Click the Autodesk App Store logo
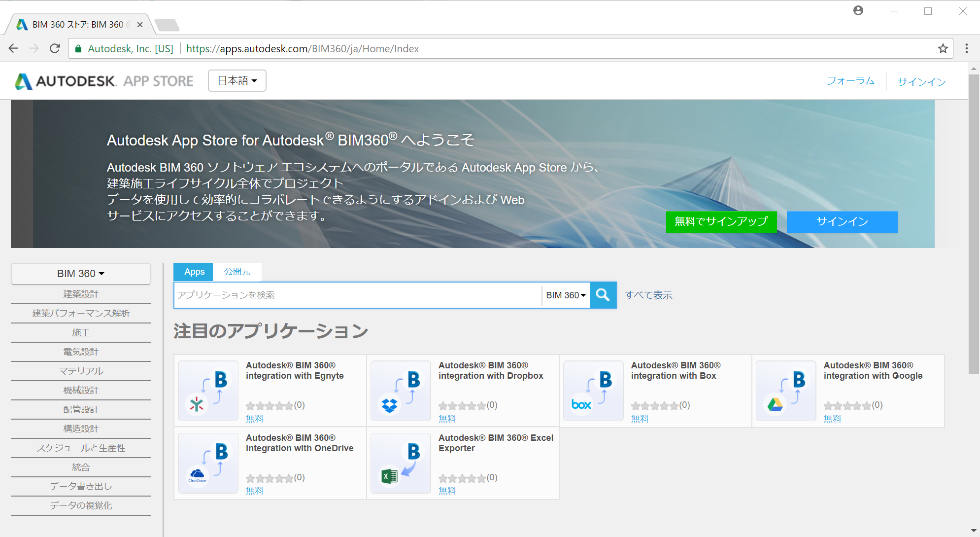 pyautogui.click(x=103, y=80)
